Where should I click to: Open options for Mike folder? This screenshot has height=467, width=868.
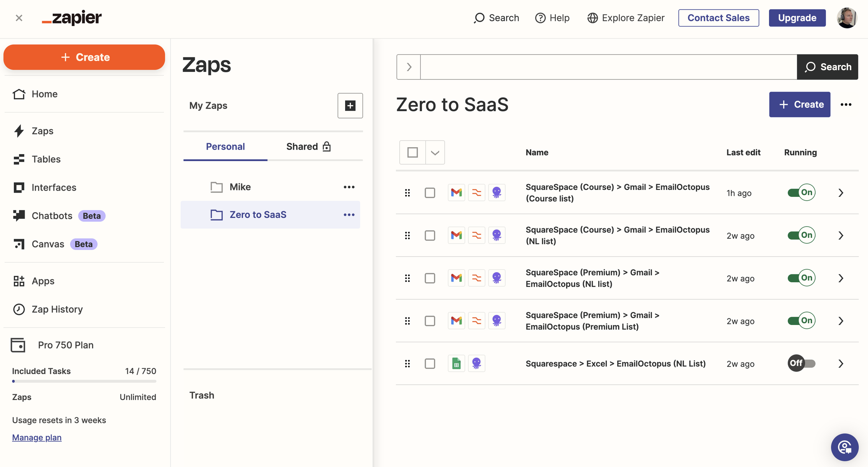[x=349, y=187]
